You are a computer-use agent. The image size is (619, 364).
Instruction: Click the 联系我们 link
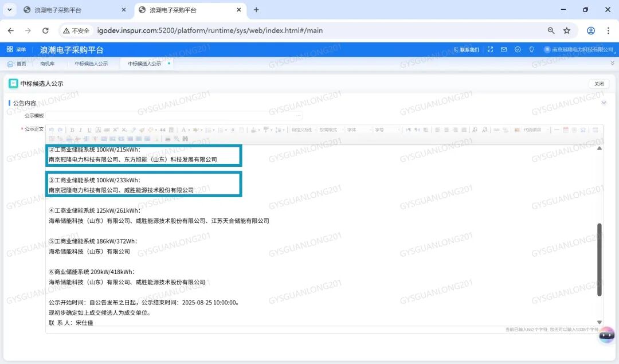[x=466, y=50]
